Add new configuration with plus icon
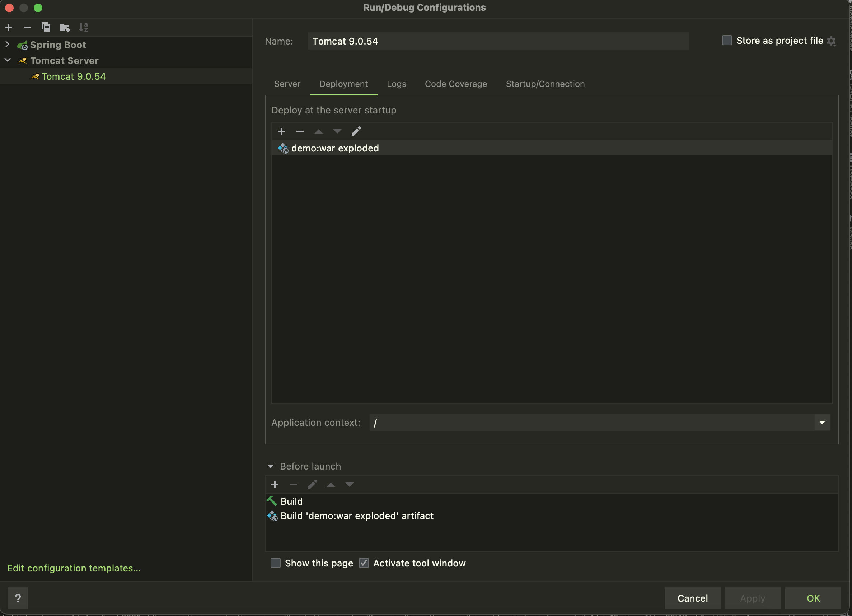Screen dimensions: 852x616 [x=9, y=27]
